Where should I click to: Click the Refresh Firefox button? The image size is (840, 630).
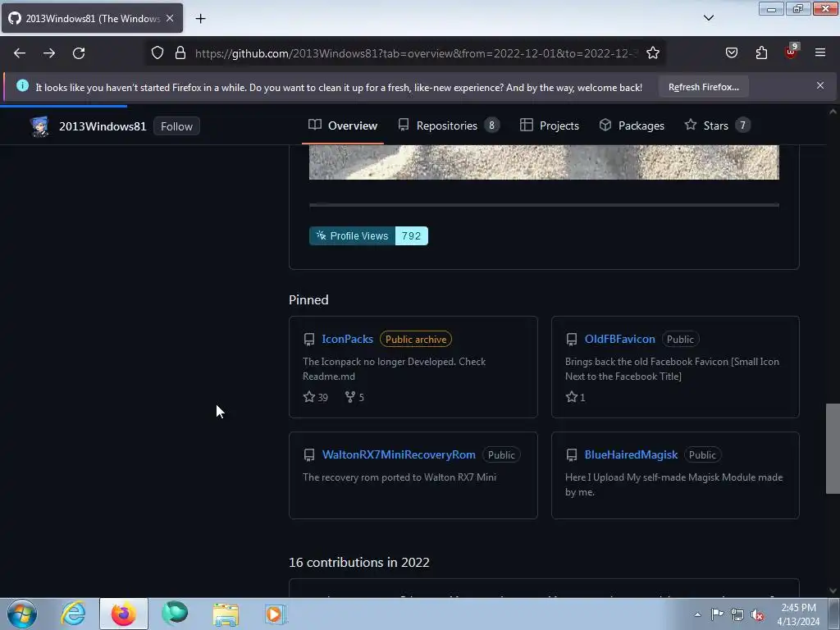coord(703,87)
